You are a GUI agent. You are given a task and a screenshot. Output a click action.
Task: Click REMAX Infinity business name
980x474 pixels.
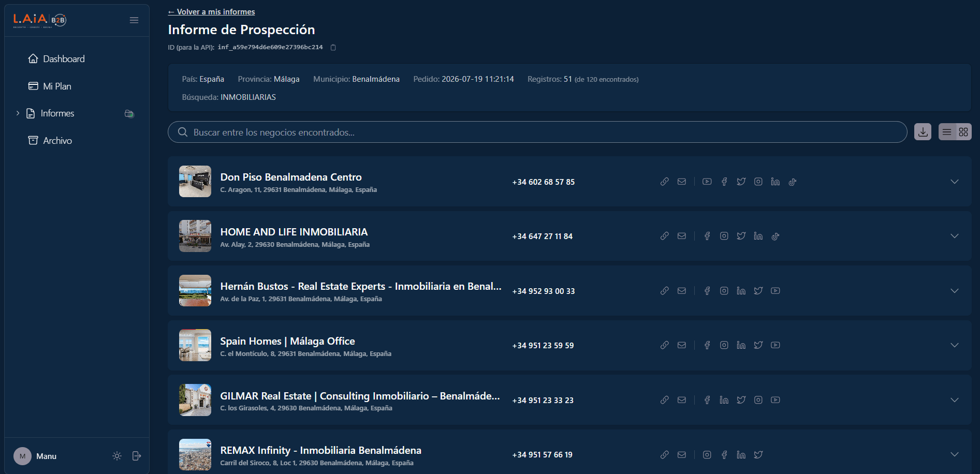click(321, 450)
